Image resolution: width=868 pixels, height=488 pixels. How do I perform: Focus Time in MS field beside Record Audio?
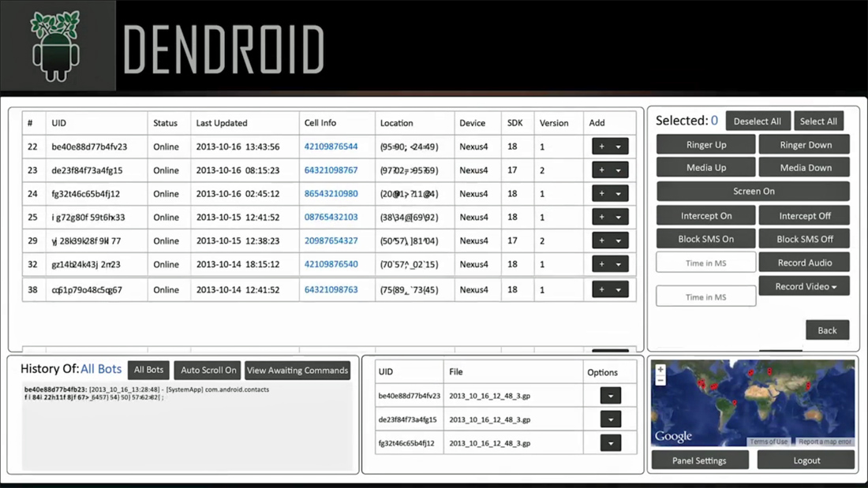click(x=705, y=263)
